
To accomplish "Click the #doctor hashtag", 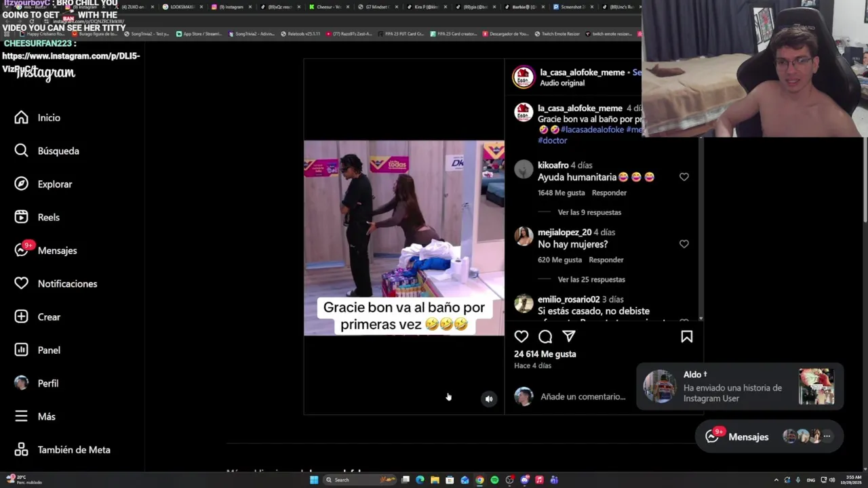I will (553, 140).
